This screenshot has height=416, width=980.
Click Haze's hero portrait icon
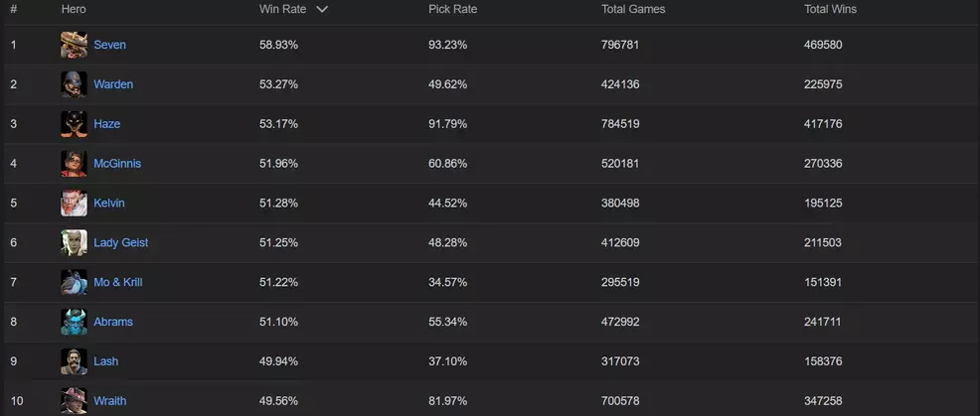(74, 124)
